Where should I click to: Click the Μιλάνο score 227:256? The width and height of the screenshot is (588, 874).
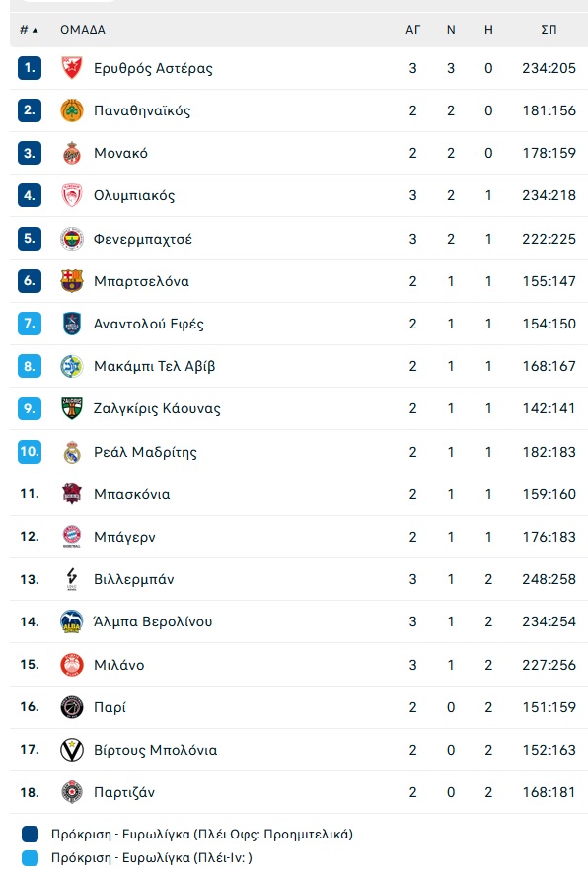[549, 665]
